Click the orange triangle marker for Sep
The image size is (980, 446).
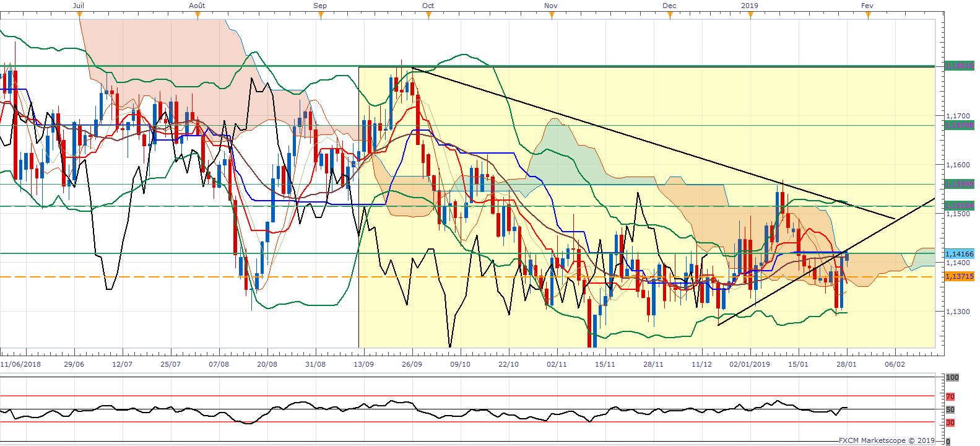pyautogui.click(x=321, y=15)
